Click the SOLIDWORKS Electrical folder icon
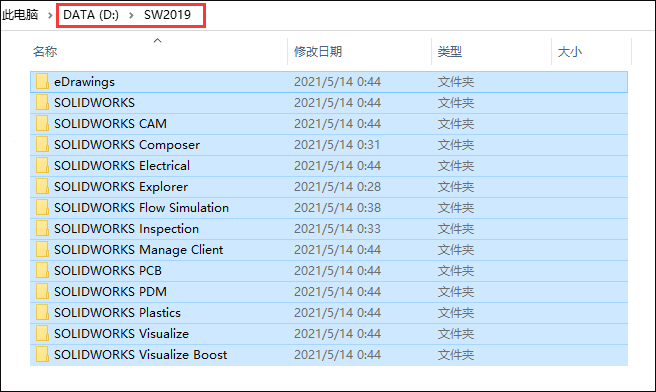656x392 pixels. (x=42, y=165)
